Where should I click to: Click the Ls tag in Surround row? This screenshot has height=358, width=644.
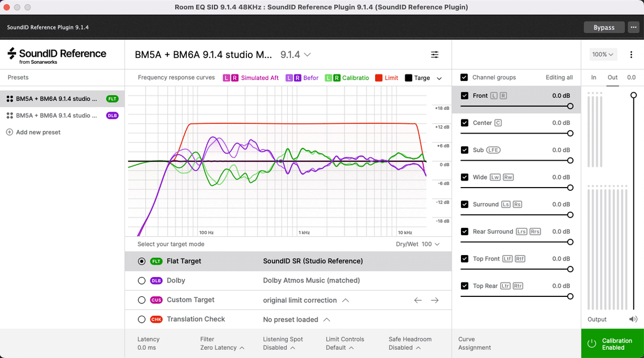[x=506, y=205]
